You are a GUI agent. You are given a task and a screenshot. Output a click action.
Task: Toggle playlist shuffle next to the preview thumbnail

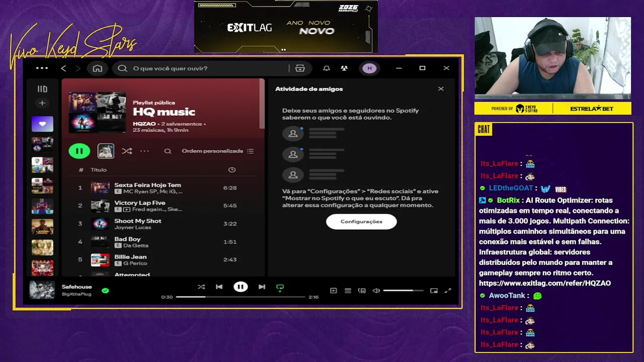[127, 151]
